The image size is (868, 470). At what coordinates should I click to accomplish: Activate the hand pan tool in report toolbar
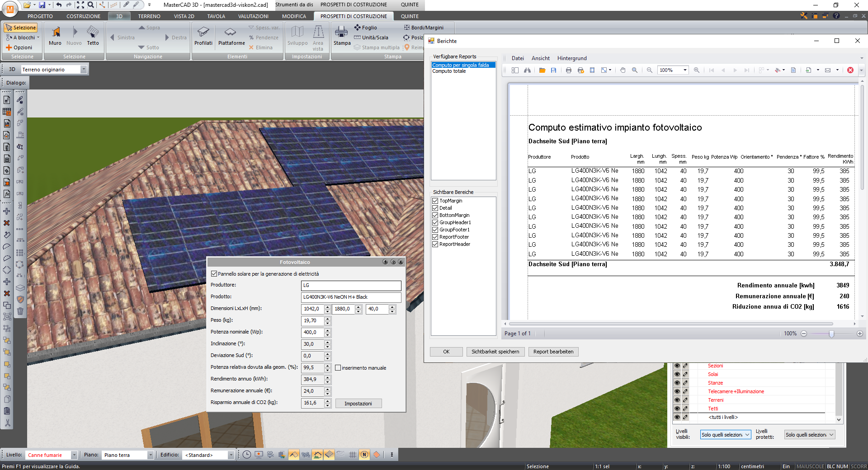[623, 70]
